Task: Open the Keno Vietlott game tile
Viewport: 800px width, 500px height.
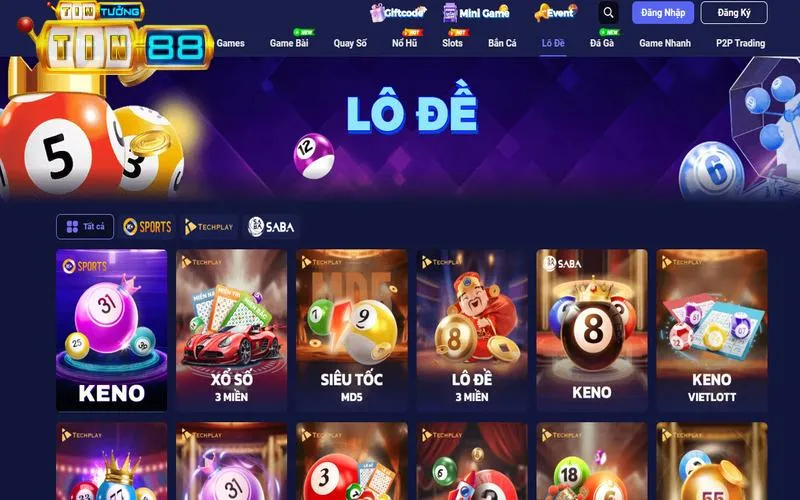Action: click(x=712, y=330)
